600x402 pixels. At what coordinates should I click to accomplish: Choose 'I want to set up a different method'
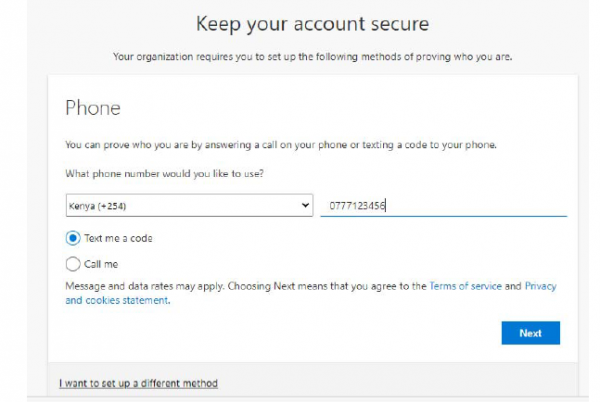tap(138, 383)
